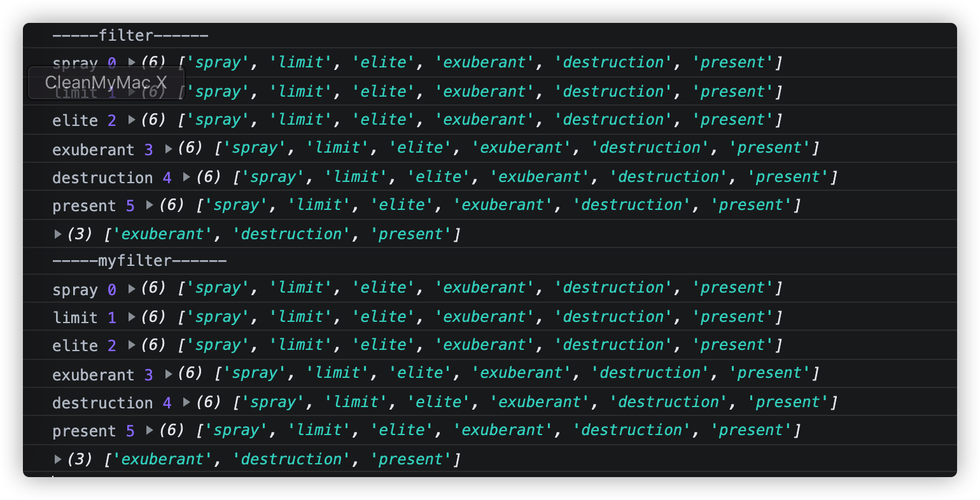The height and width of the screenshot is (500, 980).
Task: Expand array next to 'elite 2' under filter
Action: pyautogui.click(x=132, y=120)
